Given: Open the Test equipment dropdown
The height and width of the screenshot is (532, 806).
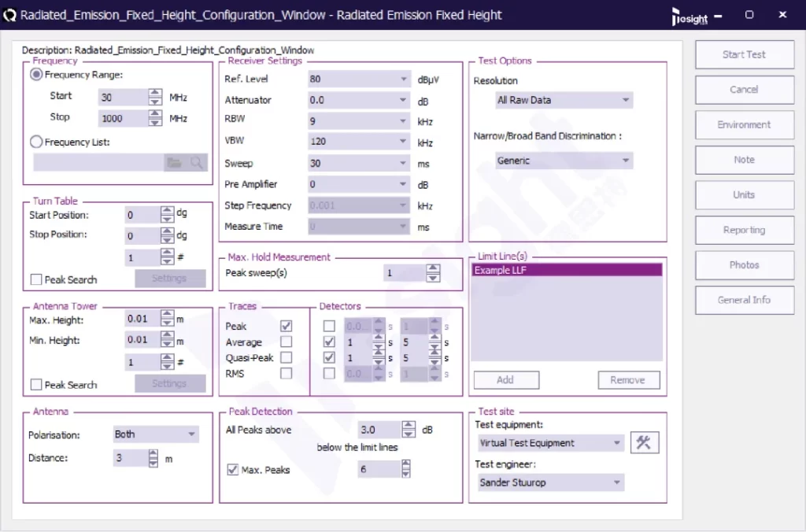Looking at the screenshot, I should point(550,442).
